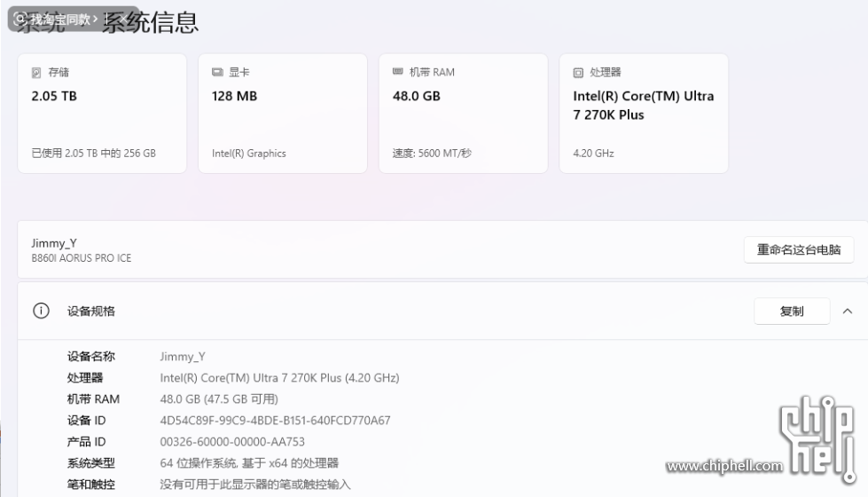
Task: Click the 速度: 5600 MT/秒 RAM speed text
Action: click(x=432, y=154)
